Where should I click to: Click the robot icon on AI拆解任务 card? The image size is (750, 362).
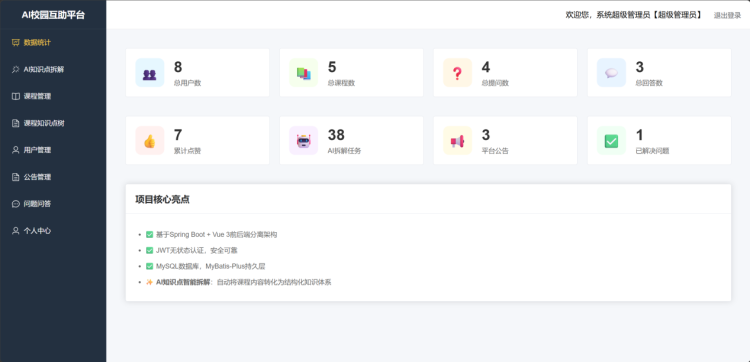coord(304,141)
